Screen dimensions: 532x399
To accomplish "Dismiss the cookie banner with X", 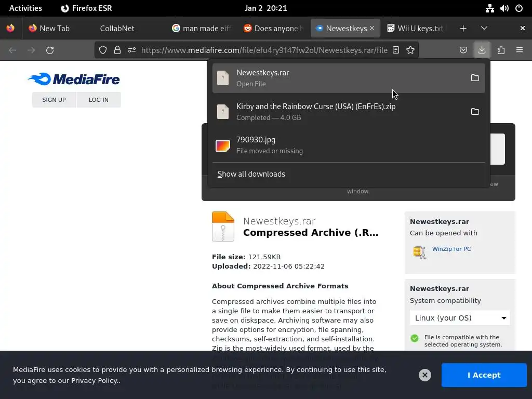I will [x=425, y=375].
